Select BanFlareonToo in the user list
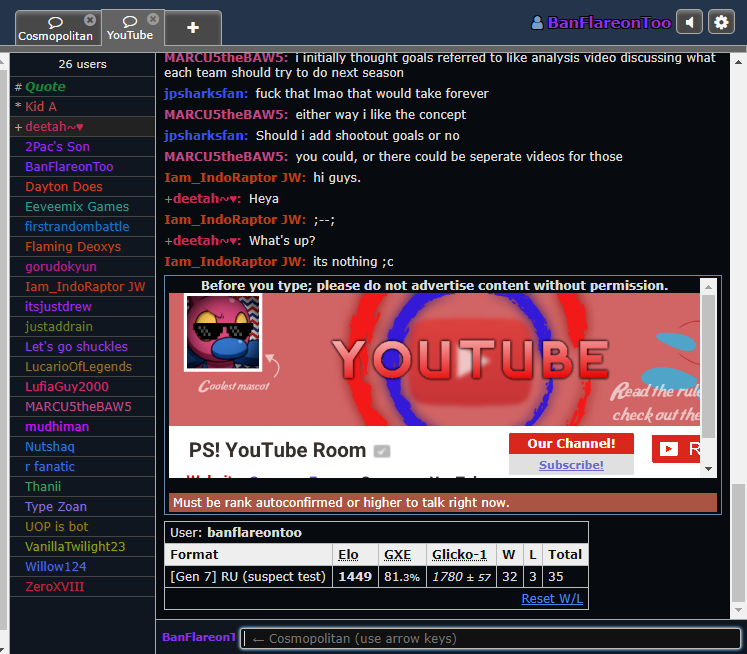 (x=82, y=167)
